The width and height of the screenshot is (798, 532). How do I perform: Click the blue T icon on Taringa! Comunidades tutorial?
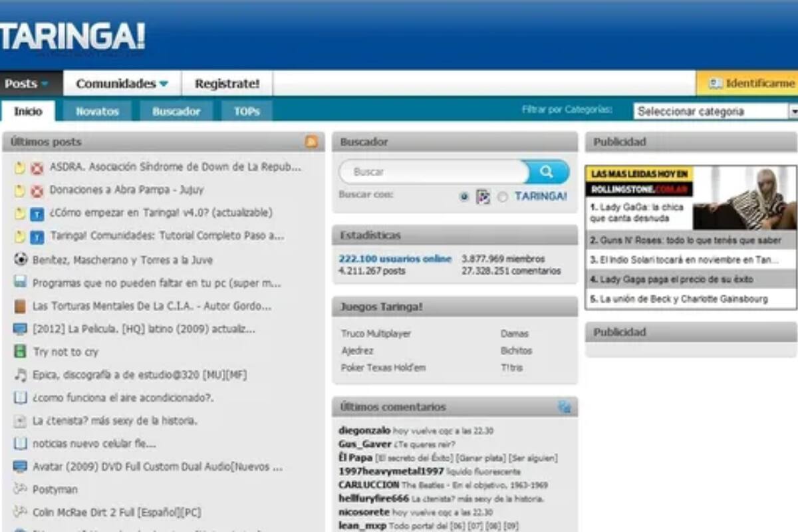37,237
